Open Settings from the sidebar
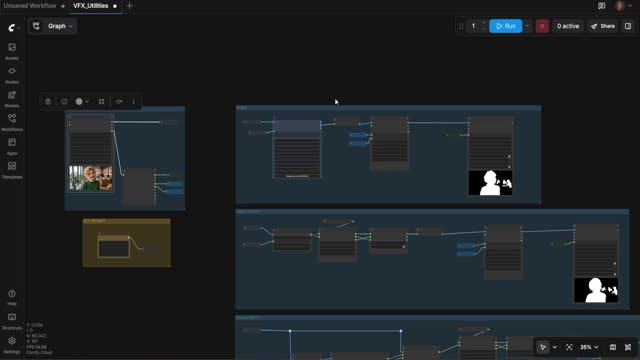This screenshot has height=360, width=640. (x=12, y=345)
